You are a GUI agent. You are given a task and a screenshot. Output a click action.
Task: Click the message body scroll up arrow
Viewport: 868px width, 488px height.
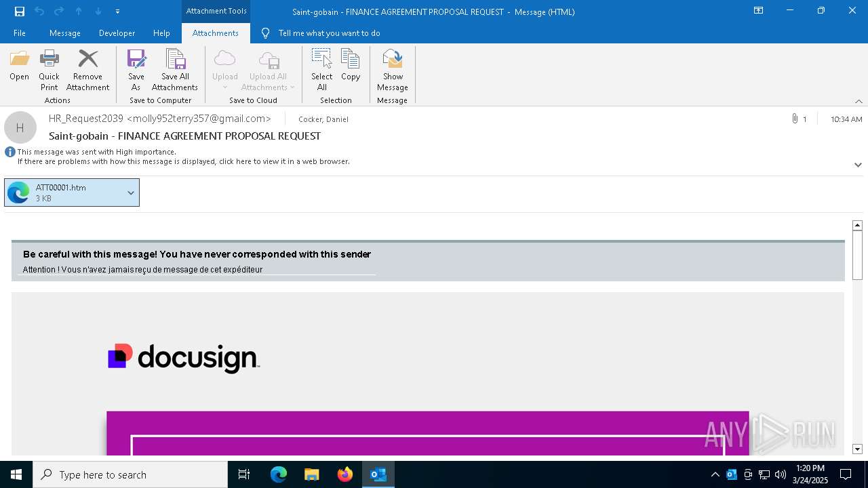tap(857, 225)
